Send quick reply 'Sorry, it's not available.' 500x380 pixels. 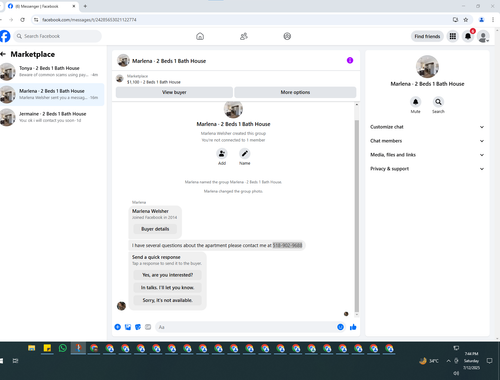pyautogui.click(x=168, y=300)
